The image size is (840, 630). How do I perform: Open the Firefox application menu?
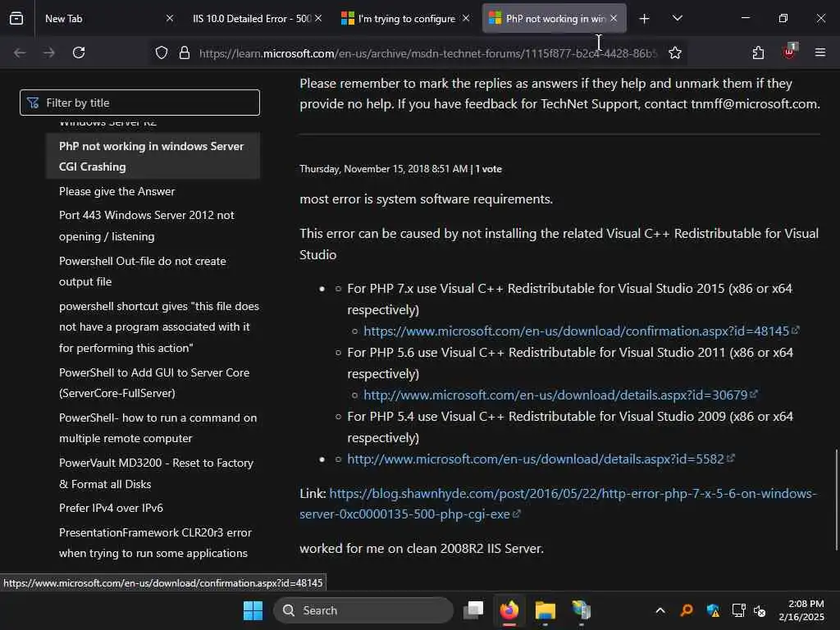[x=820, y=52]
